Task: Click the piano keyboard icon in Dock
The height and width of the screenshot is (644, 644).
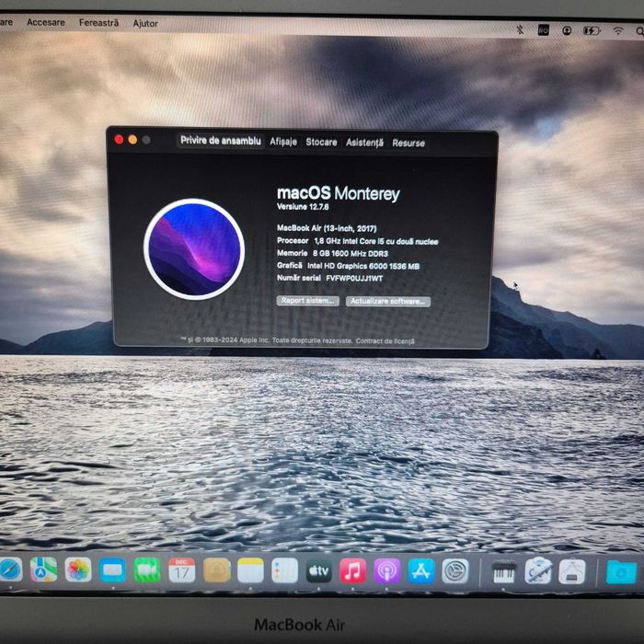Action: click(504, 571)
